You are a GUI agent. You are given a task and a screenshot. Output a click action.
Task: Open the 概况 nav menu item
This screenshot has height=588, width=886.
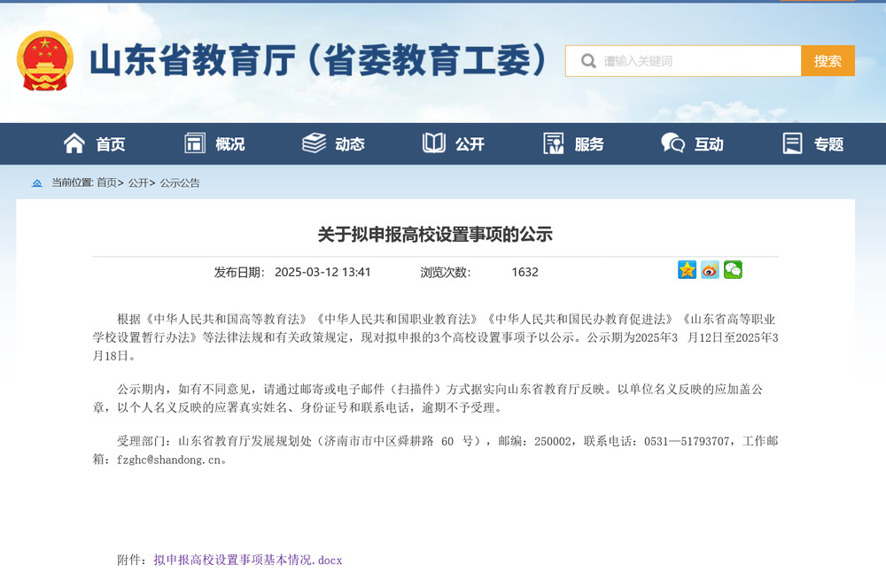[230, 144]
